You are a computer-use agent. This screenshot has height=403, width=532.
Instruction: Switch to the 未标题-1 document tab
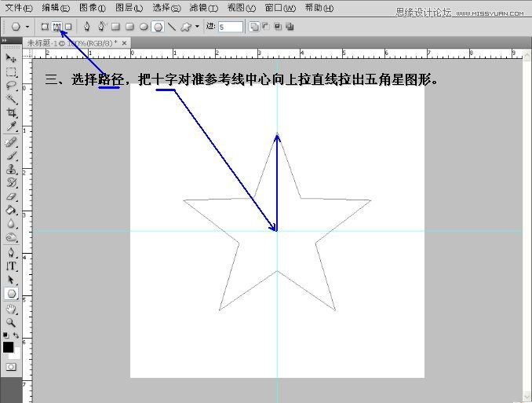coord(72,43)
